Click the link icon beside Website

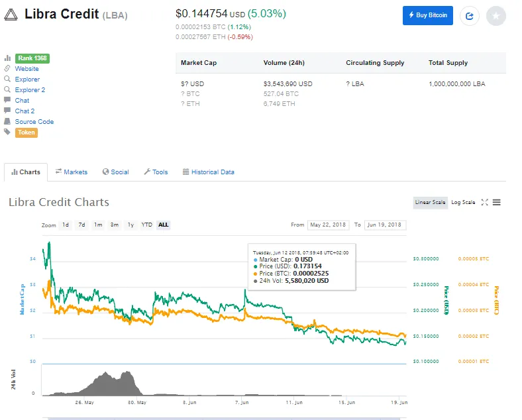click(7, 68)
